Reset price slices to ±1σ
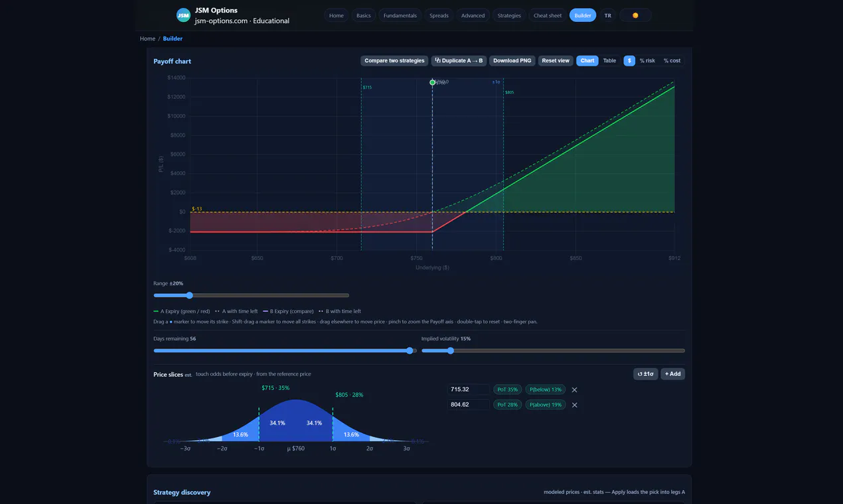 click(x=646, y=374)
